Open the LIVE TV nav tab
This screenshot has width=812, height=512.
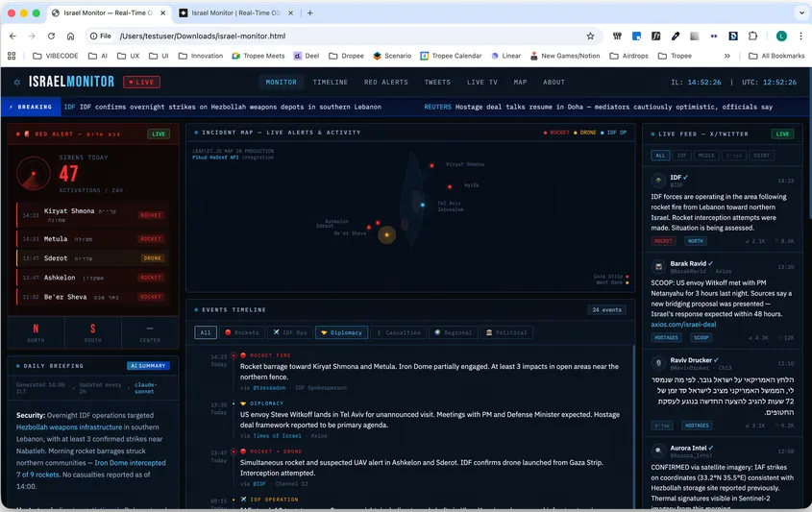(481, 82)
